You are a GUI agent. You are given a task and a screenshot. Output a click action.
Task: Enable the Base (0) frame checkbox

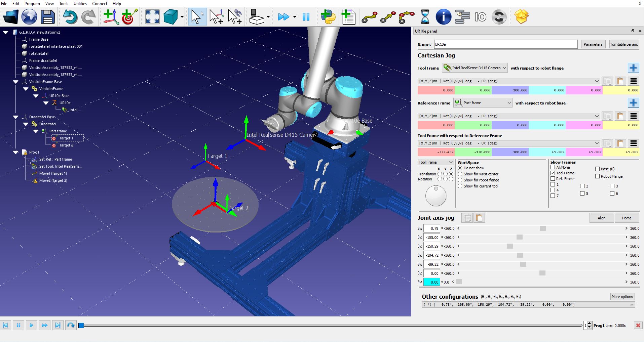click(597, 169)
